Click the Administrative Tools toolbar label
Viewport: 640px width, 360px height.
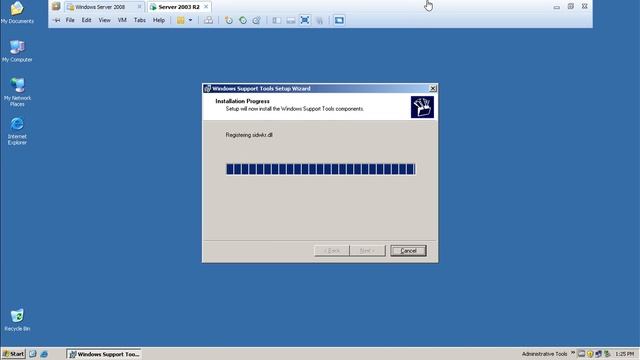(x=544, y=354)
